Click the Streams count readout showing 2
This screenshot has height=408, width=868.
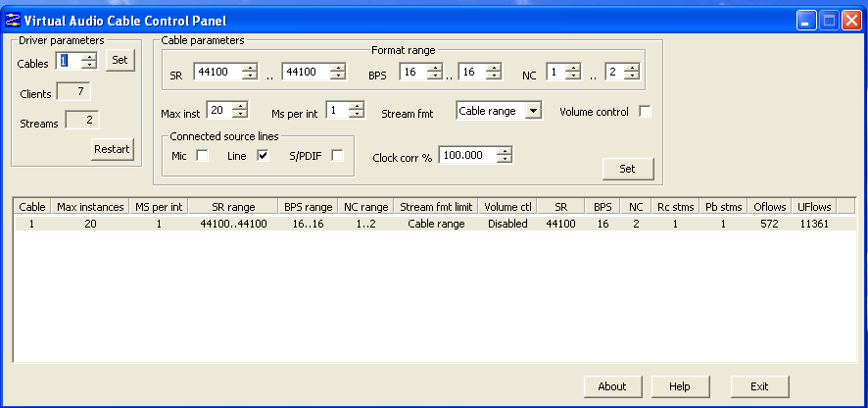(x=82, y=120)
